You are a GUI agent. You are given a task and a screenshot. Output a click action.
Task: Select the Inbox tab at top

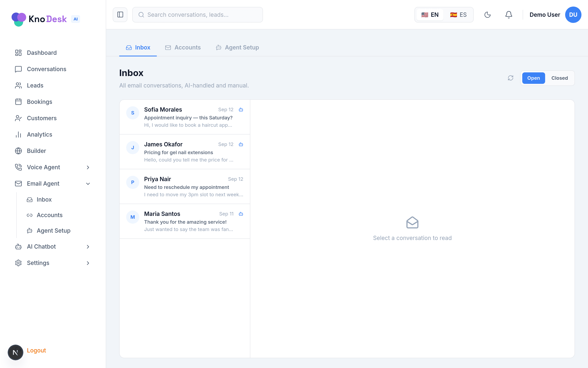pyautogui.click(x=138, y=47)
